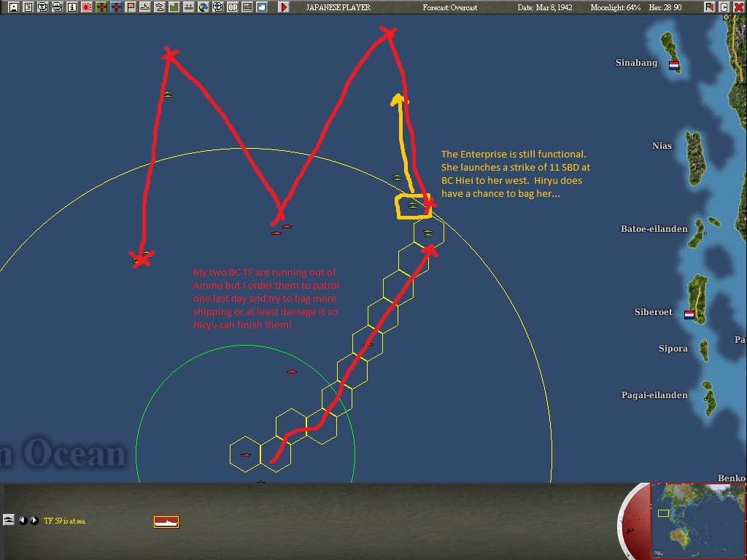Click the Batoe-eilanden label
Image resolution: width=747 pixels, height=560 pixels.
coord(654,228)
